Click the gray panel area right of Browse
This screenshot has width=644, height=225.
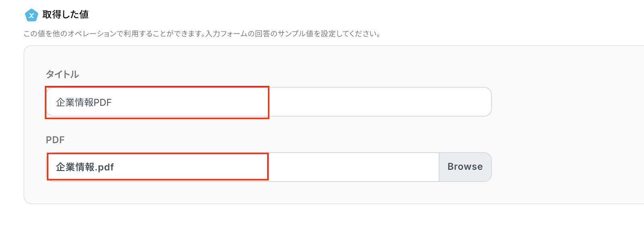click(x=563, y=167)
